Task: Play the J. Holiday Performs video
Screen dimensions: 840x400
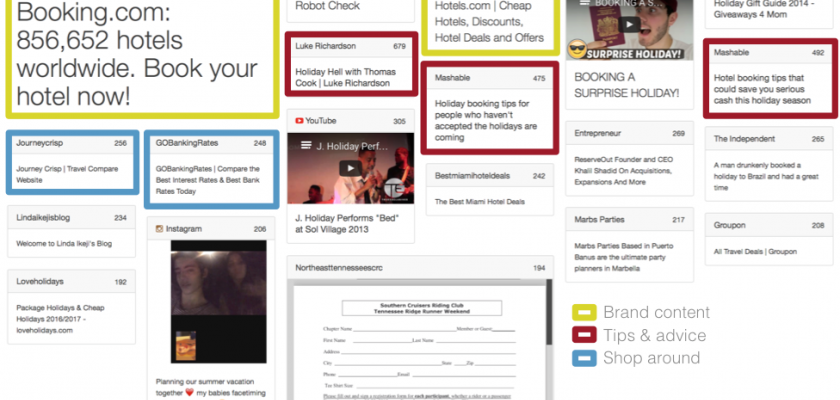Action: pos(348,168)
